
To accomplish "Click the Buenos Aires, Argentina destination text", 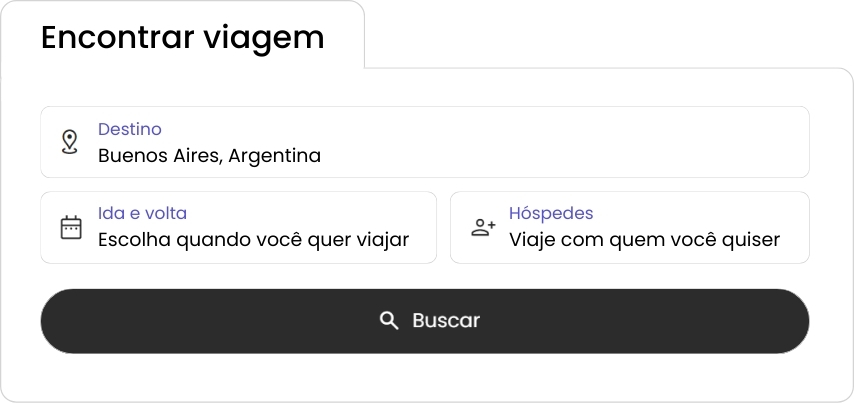I will click(x=209, y=156).
